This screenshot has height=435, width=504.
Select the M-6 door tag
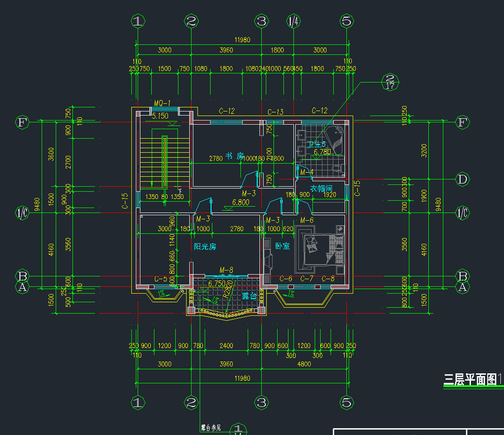tap(307, 220)
